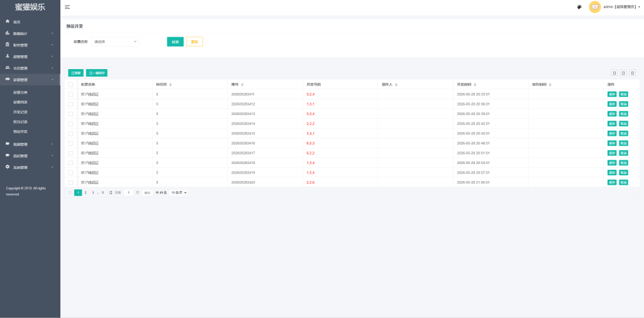Screen dimensions: 644x318
Task: Collapse the sidebar with the hamburger icon
Action: click(x=67, y=7)
